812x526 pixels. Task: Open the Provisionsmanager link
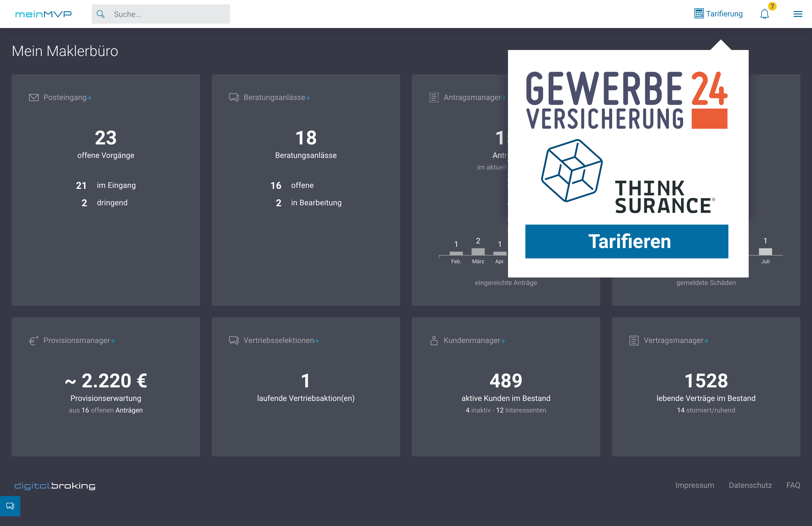point(79,340)
